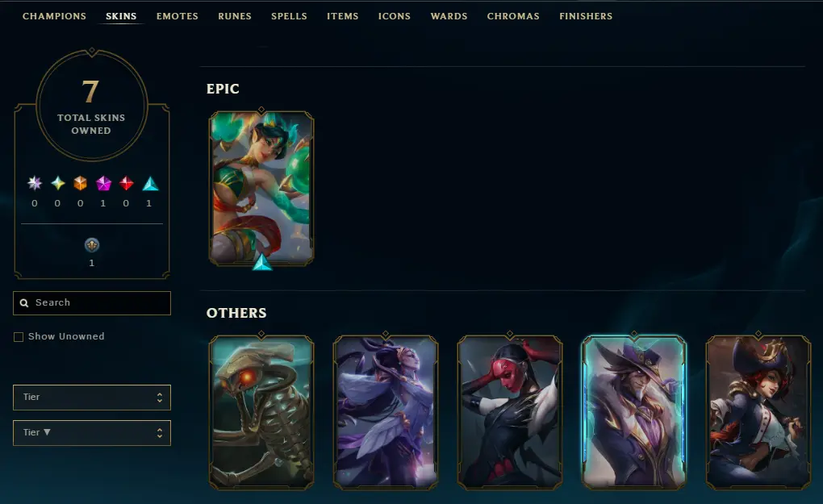Open the Finishers tab

tap(586, 16)
